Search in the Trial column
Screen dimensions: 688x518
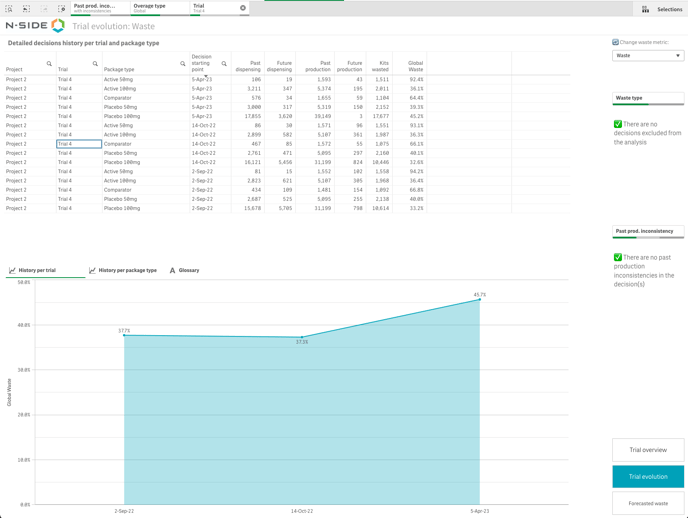pos(95,64)
